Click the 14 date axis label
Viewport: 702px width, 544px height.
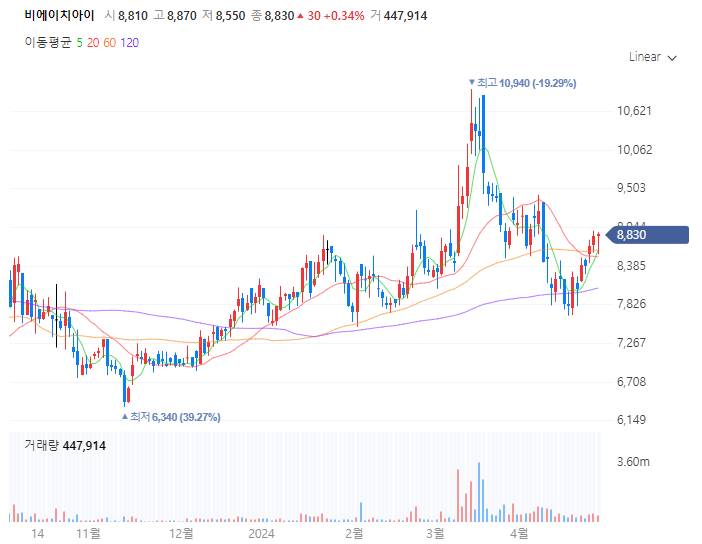pos(38,533)
